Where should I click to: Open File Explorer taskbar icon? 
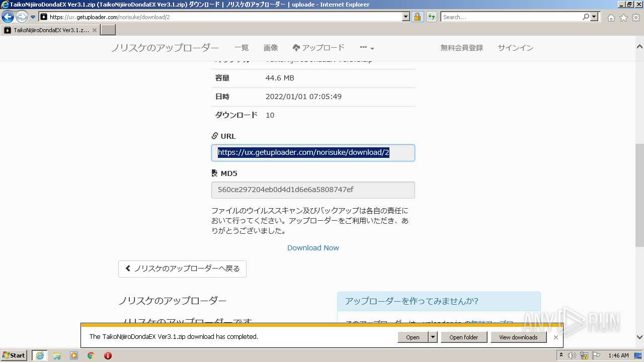coord(57,355)
